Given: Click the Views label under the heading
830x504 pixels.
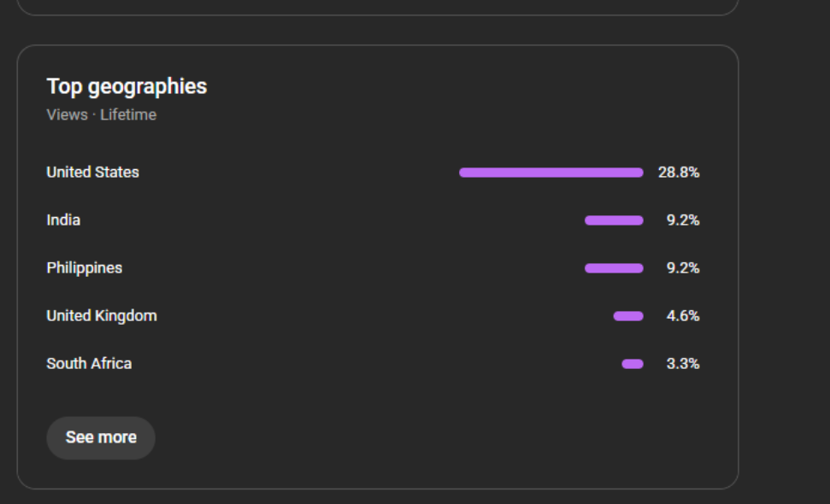Looking at the screenshot, I should click(x=67, y=114).
